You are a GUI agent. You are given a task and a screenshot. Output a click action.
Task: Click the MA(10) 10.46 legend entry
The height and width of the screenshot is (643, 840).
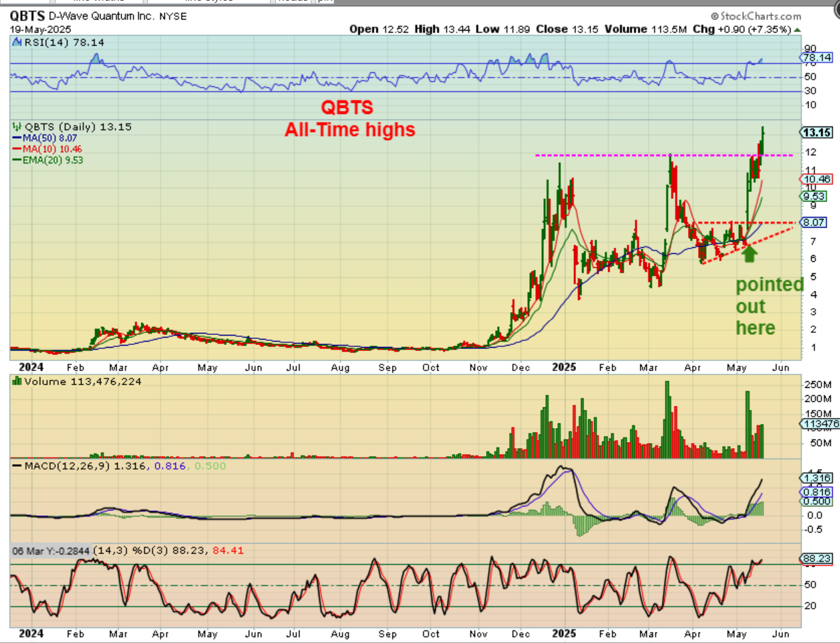point(47,149)
